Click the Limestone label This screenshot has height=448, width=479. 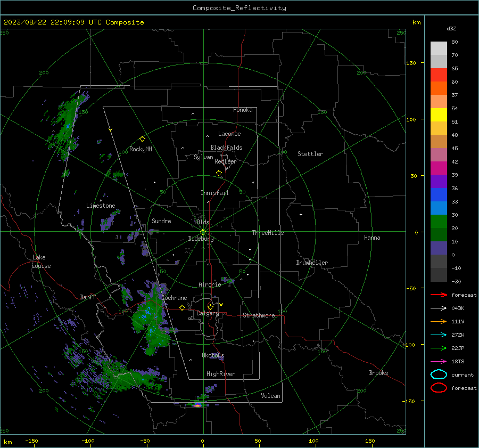pyautogui.click(x=101, y=206)
